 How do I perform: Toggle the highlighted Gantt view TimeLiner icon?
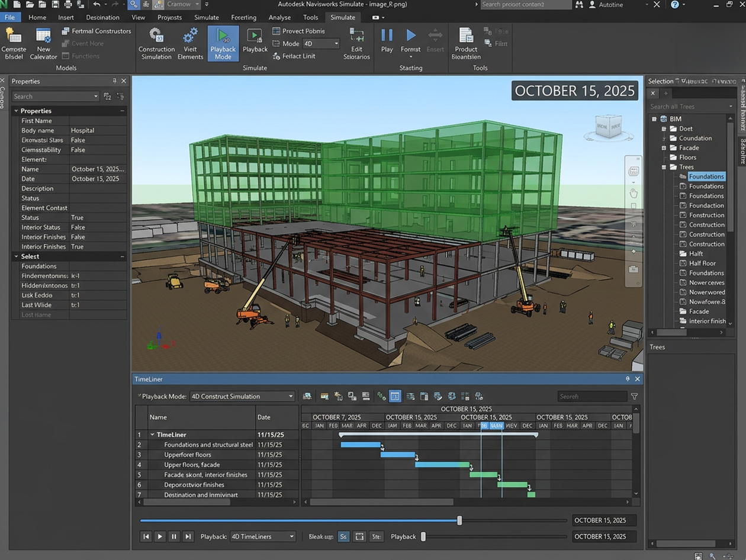tap(395, 397)
